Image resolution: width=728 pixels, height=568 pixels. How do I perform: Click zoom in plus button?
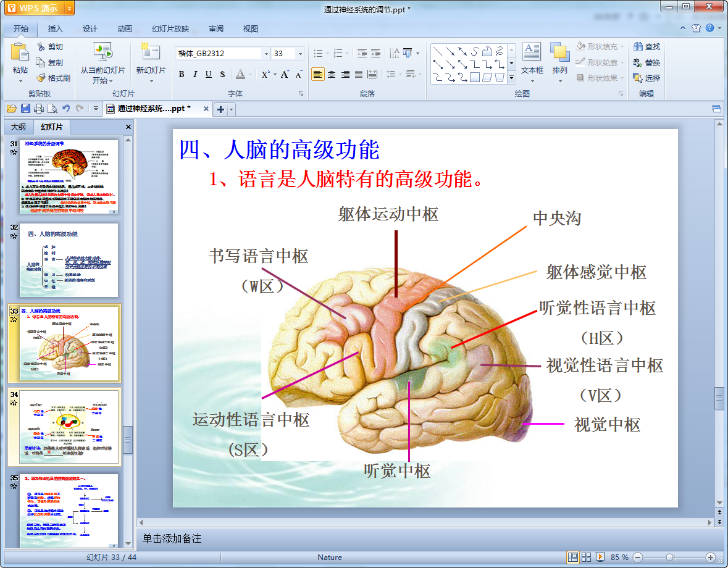[x=710, y=558]
